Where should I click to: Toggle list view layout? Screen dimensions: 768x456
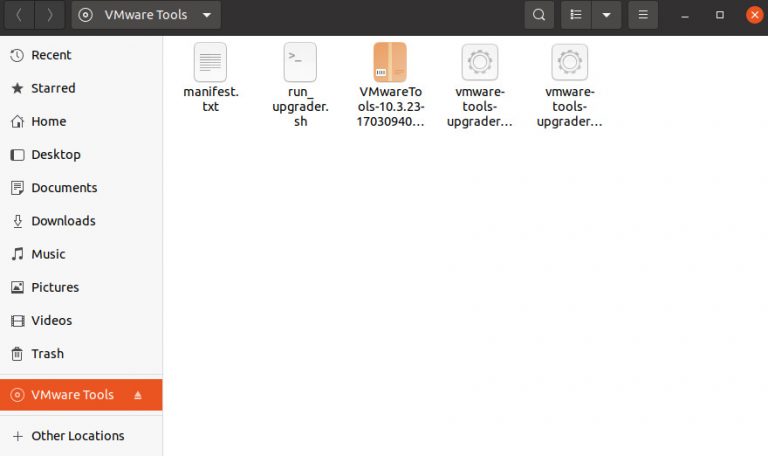tap(576, 15)
